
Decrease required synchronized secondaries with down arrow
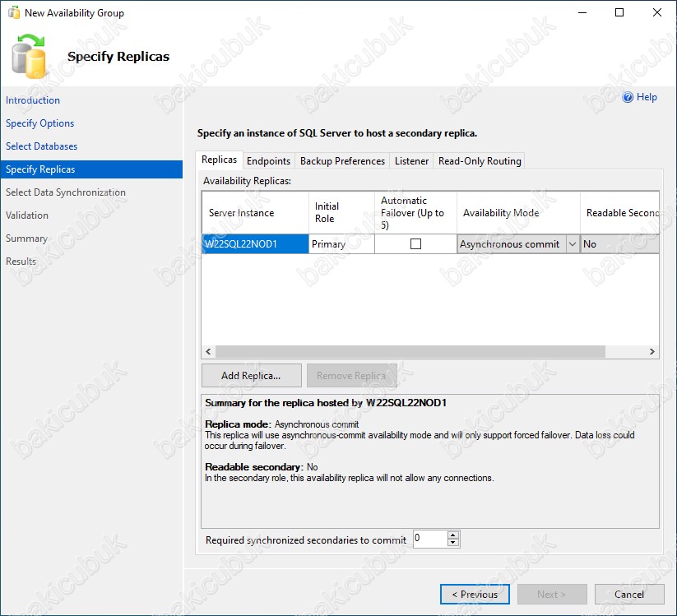pos(453,543)
